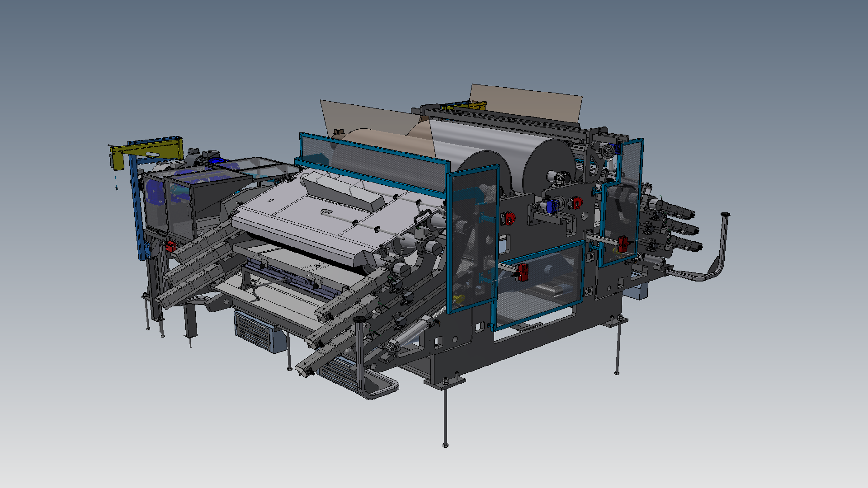Click the transparent brown cover at top right
The width and height of the screenshot is (868, 488).
527,103
